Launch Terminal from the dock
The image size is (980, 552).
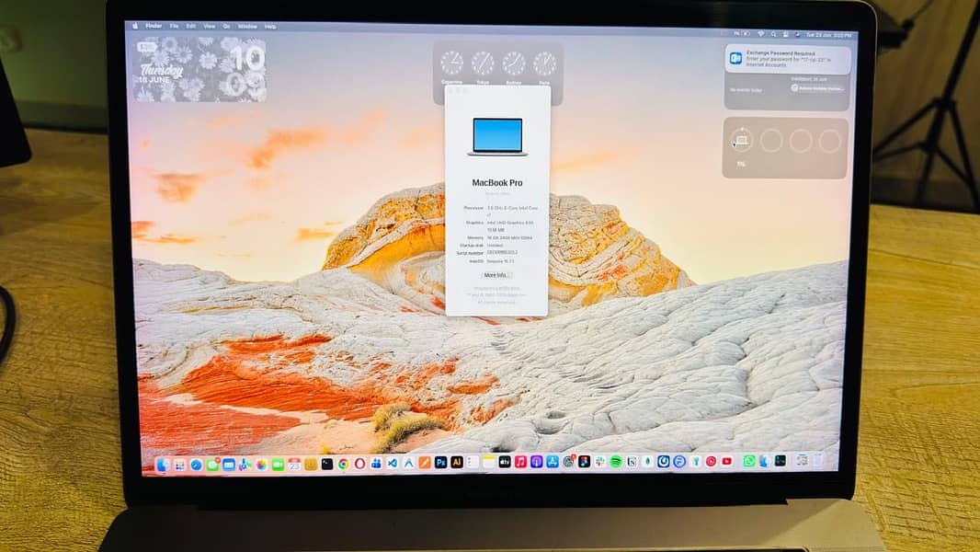[x=327, y=464]
